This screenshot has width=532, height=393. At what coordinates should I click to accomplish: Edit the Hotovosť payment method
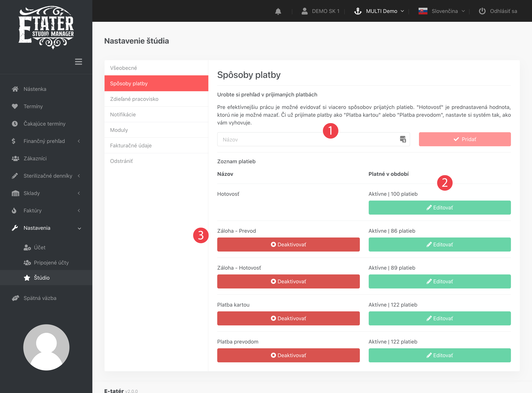pos(439,207)
